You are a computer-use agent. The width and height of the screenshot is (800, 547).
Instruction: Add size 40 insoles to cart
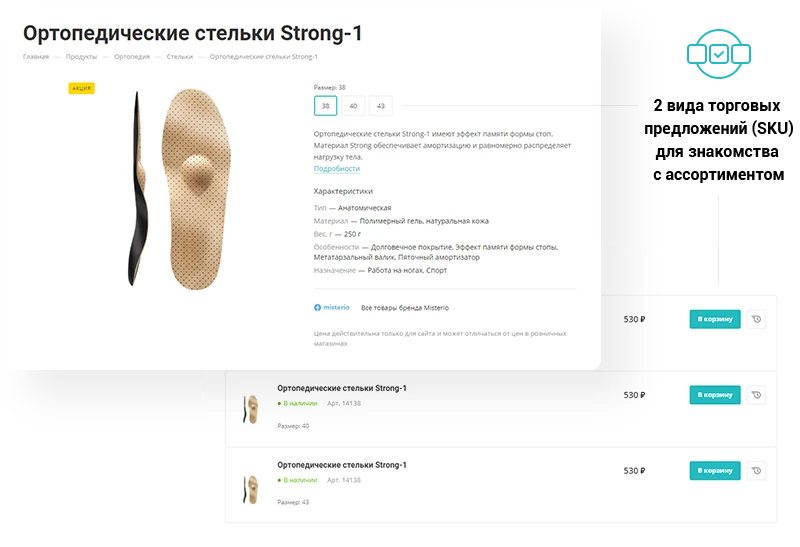714,395
